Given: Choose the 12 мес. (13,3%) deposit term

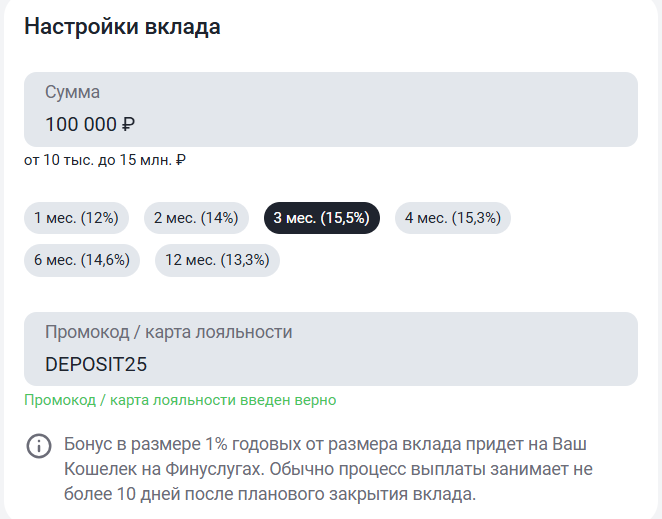Looking at the screenshot, I should point(217,259).
